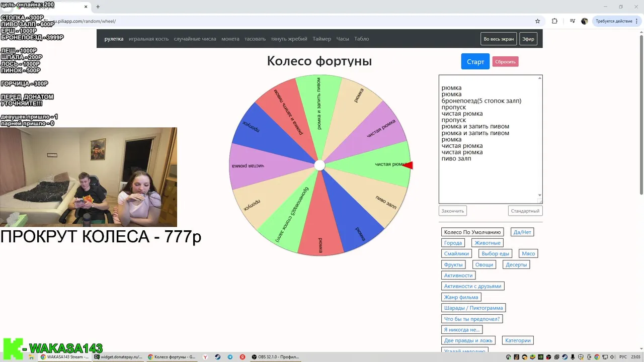Click the microphone tray icon

pyautogui.click(x=573, y=357)
